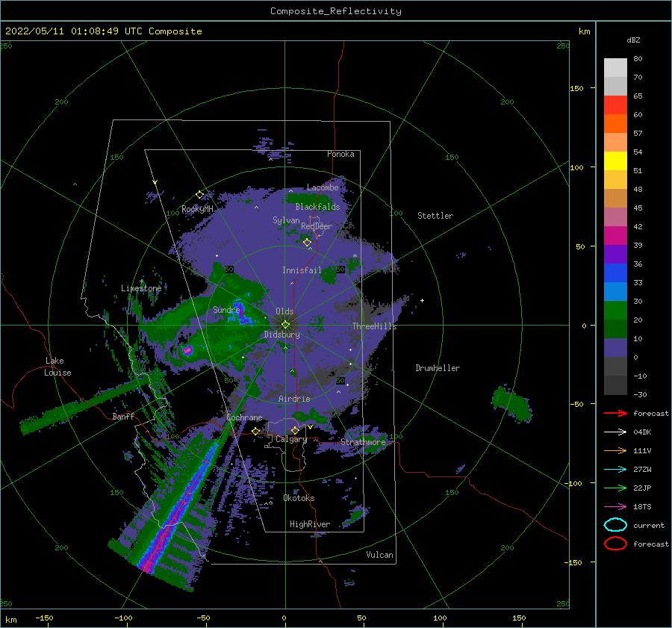
Task: Click the yellow diamond marker below Cochrane
Action: coord(256,431)
